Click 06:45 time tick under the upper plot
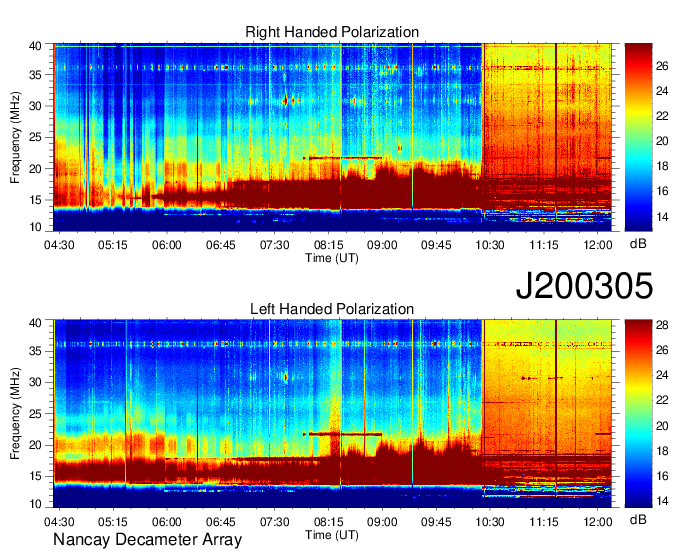Screen dimensions: 680x552 [x=221, y=245]
